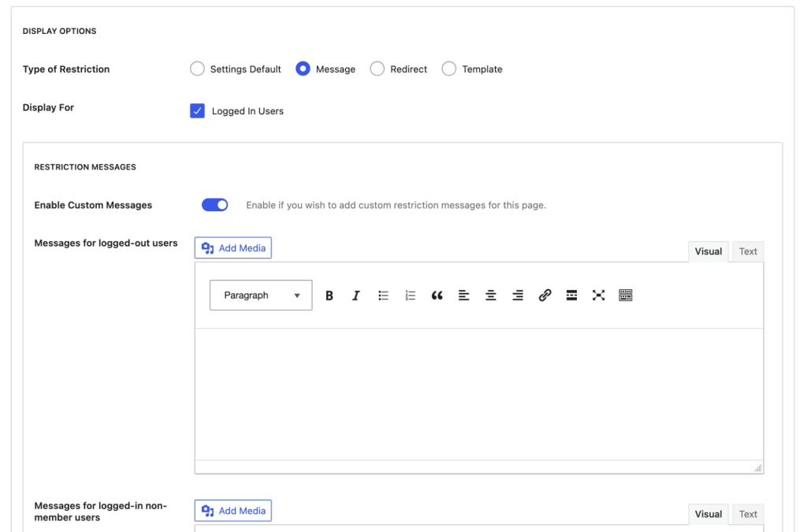Image resolution: width=807 pixels, height=532 pixels.
Task: Enter distraction-free fullscreen writing mode
Action: coord(598,295)
